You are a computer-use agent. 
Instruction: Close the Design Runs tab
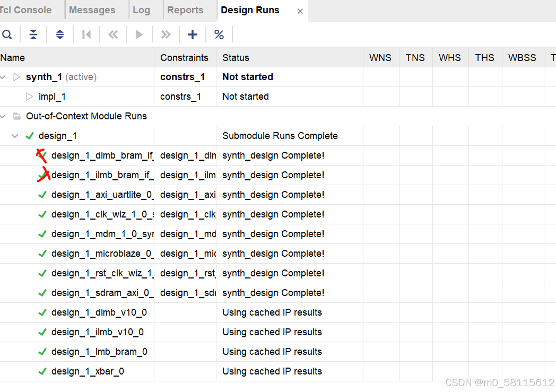[300, 11]
